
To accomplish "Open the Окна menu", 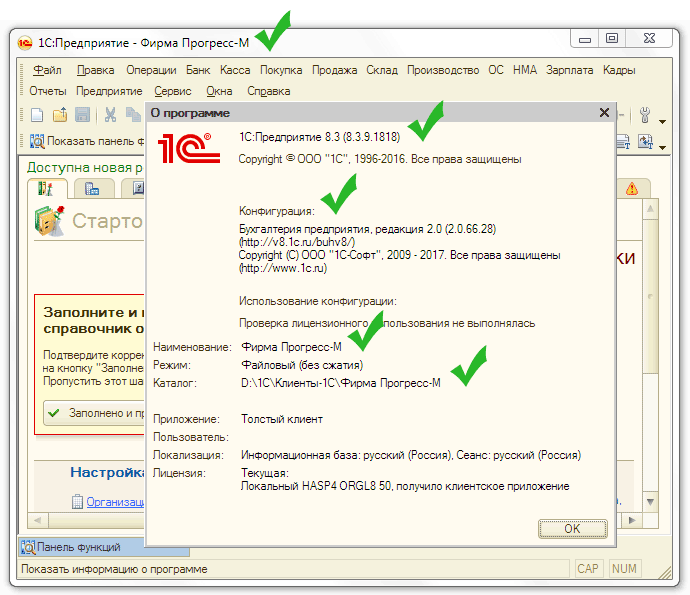I will pos(219,91).
